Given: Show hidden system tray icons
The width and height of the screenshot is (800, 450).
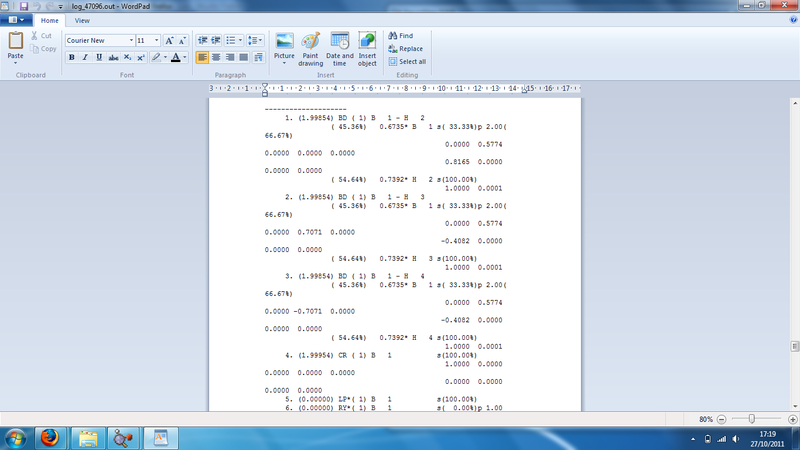Looking at the screenshot, I should point(693,439).
